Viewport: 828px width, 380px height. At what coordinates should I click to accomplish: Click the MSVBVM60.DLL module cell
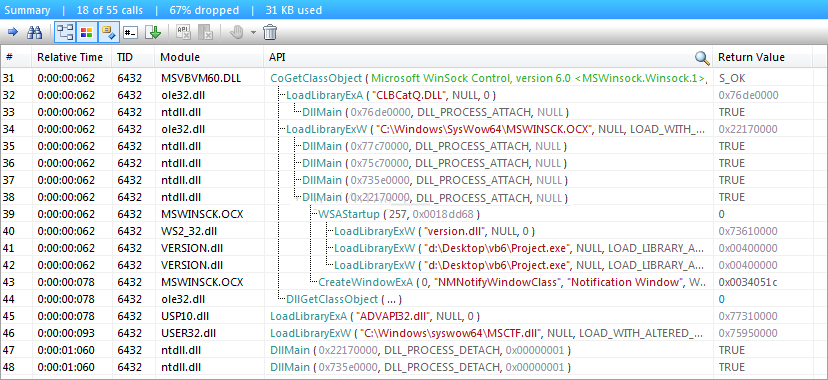click(201, 78)
